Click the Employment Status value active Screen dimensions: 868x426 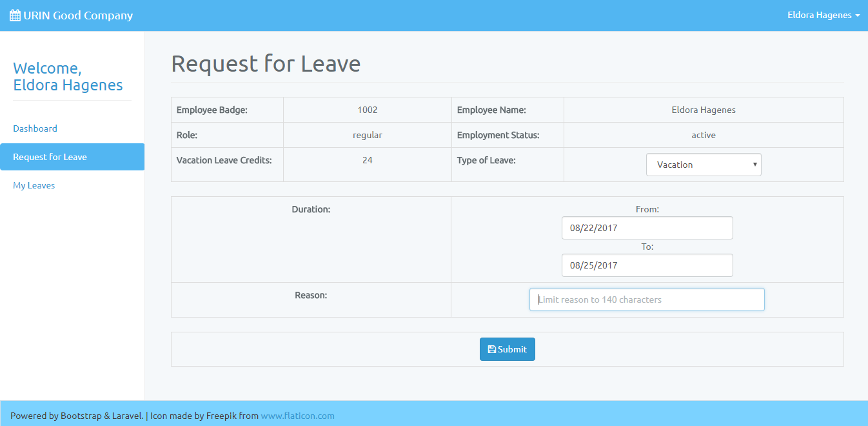(704, 135)
